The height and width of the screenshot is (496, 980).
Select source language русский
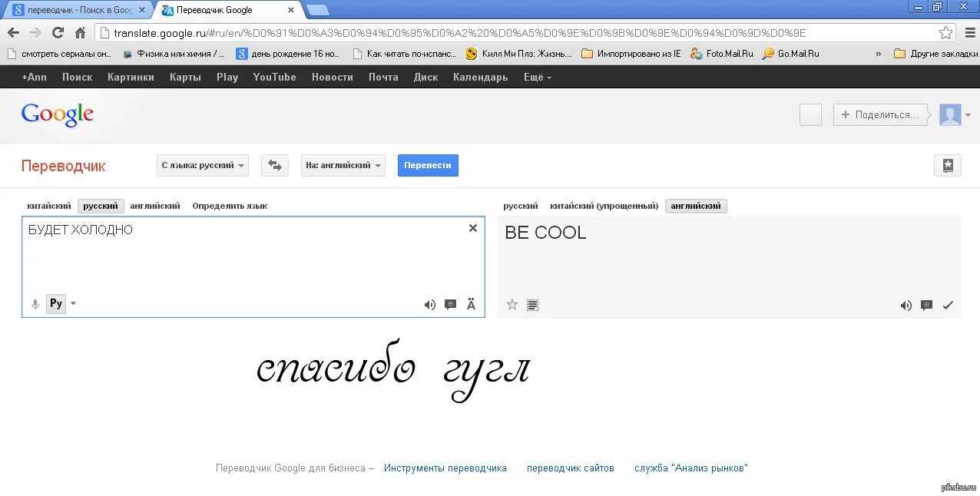pyautogui.click(x=101, y=206)
